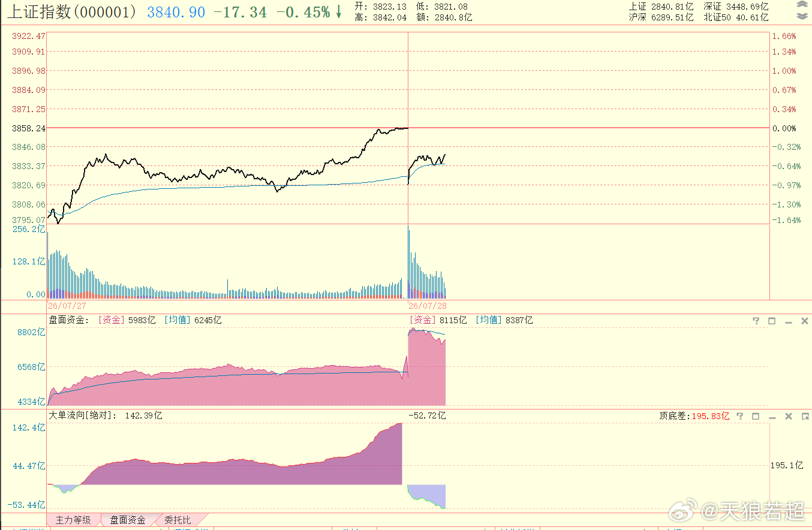Click the [资金] label beside 8115亿

click(x=423, y=320)
